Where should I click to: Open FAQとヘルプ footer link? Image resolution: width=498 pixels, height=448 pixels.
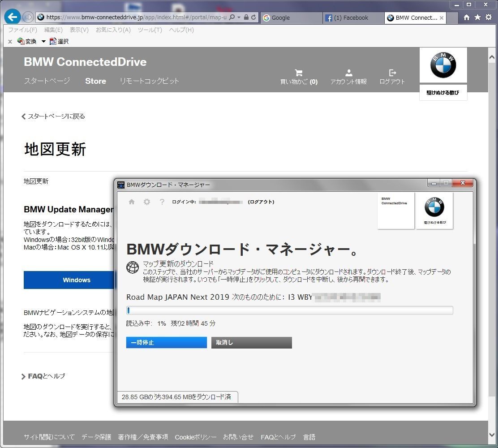click(x=278, y=437)
